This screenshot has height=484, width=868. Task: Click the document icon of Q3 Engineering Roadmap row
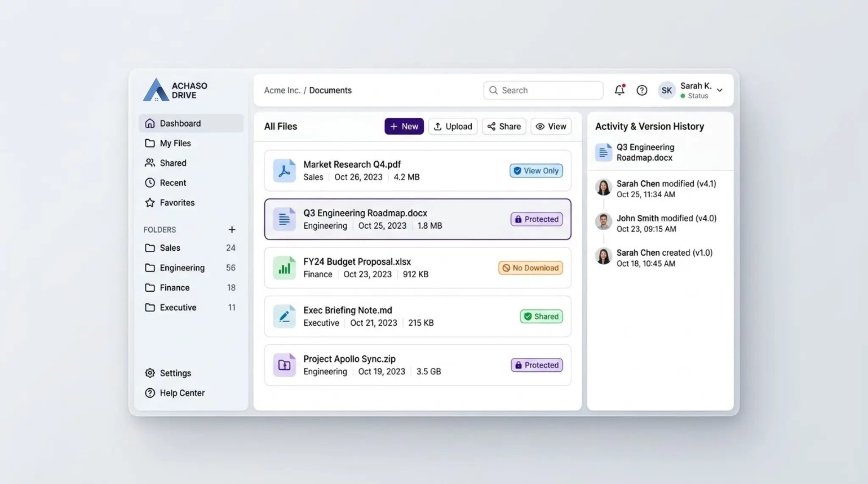(x=284, y=219)
